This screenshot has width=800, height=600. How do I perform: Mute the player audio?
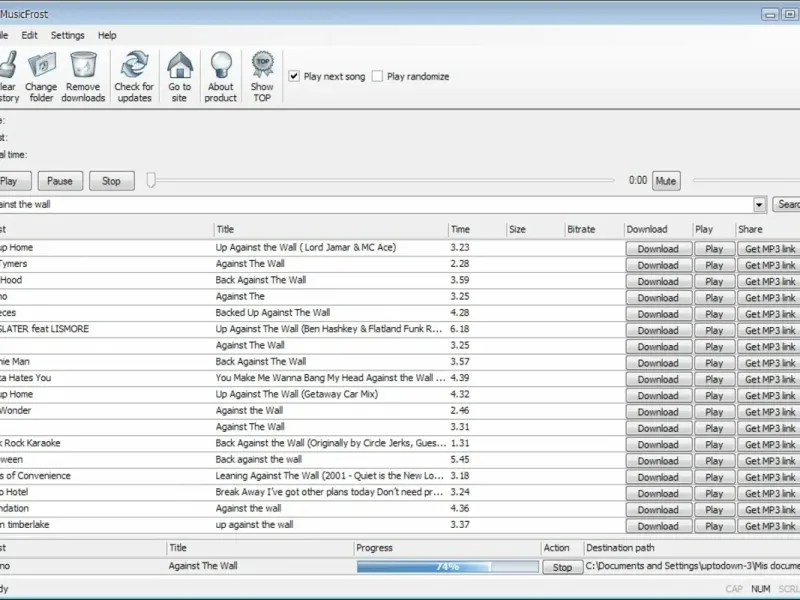point(665,181)
